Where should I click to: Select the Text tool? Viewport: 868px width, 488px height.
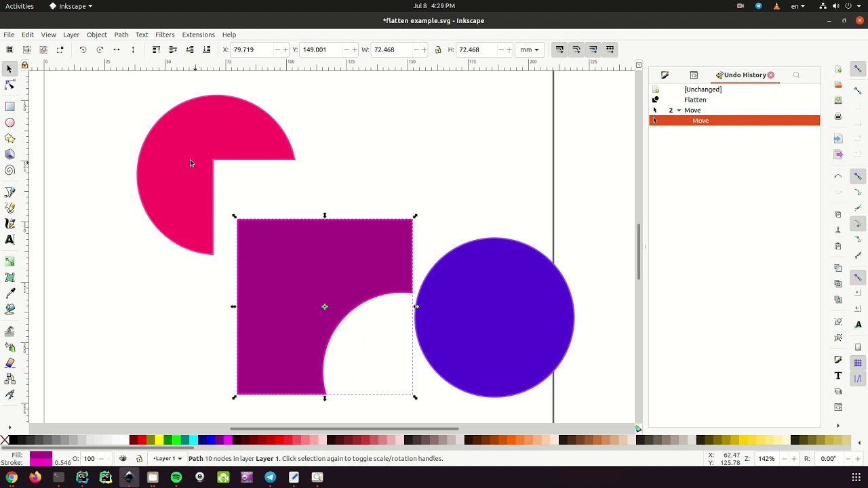(x=9, y=239)
